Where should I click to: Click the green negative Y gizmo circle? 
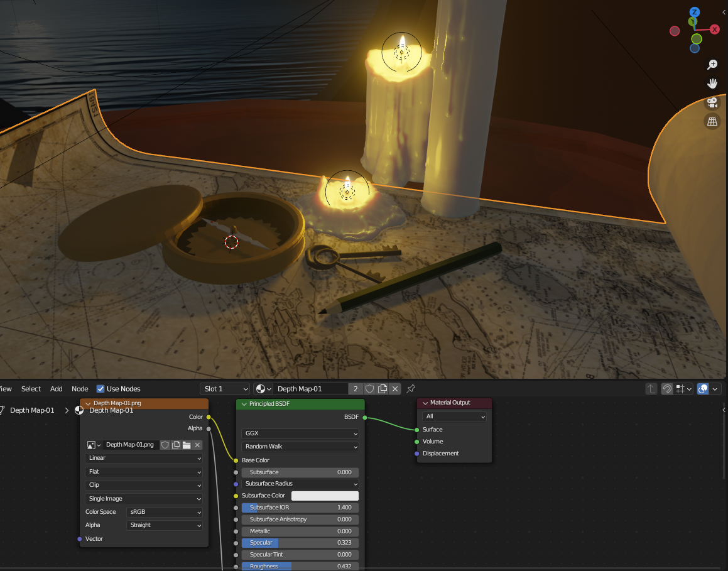pyautogui.click(x=697, y=39)
